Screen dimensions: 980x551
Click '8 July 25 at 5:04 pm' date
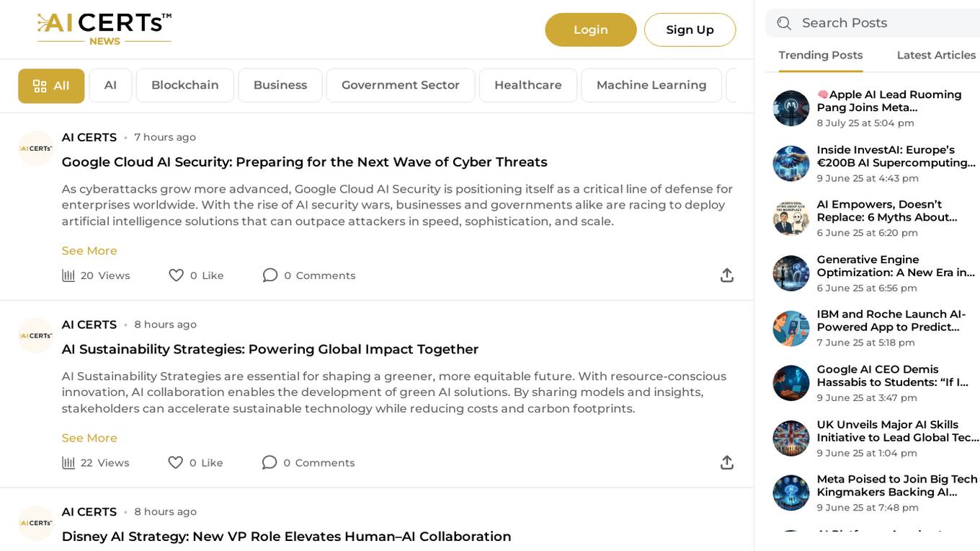point(865,123)
